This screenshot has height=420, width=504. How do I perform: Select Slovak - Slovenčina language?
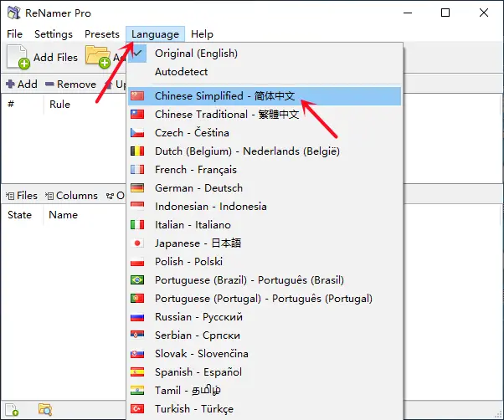coord(265,354)
